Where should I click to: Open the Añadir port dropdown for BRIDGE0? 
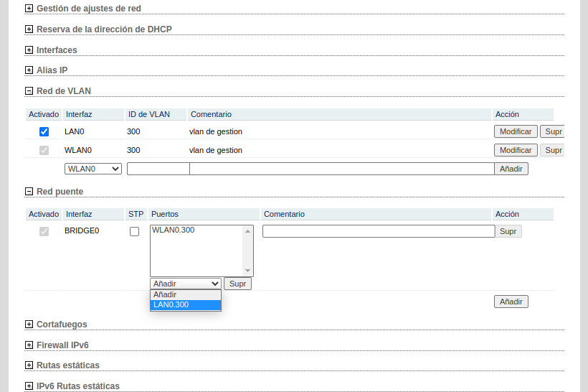pyautogui.click(x=186, y=284)
